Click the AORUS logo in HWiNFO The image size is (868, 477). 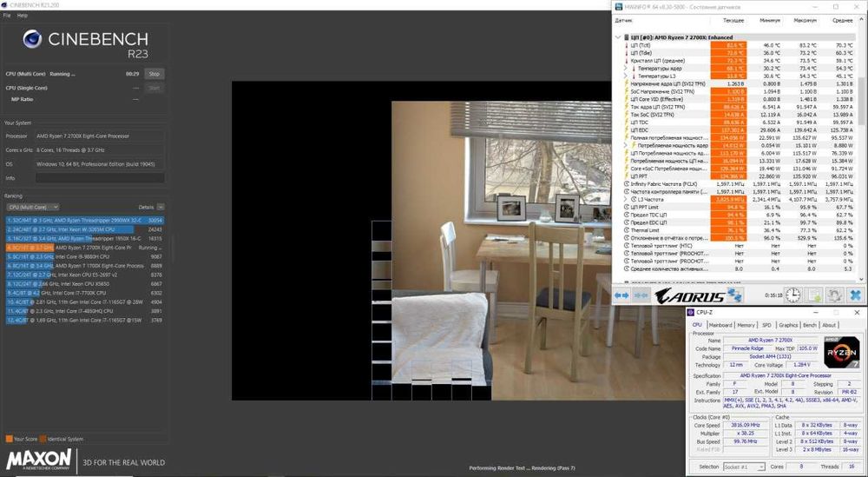coord(690,295)
